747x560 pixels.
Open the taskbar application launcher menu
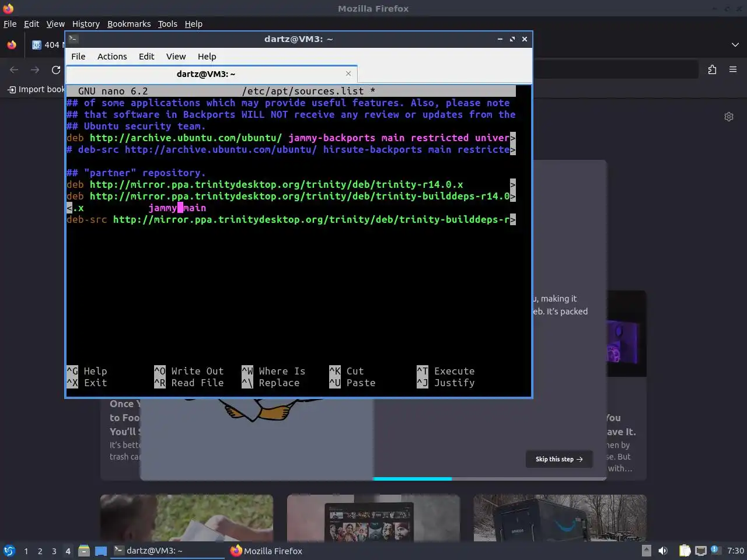(9, 551)
